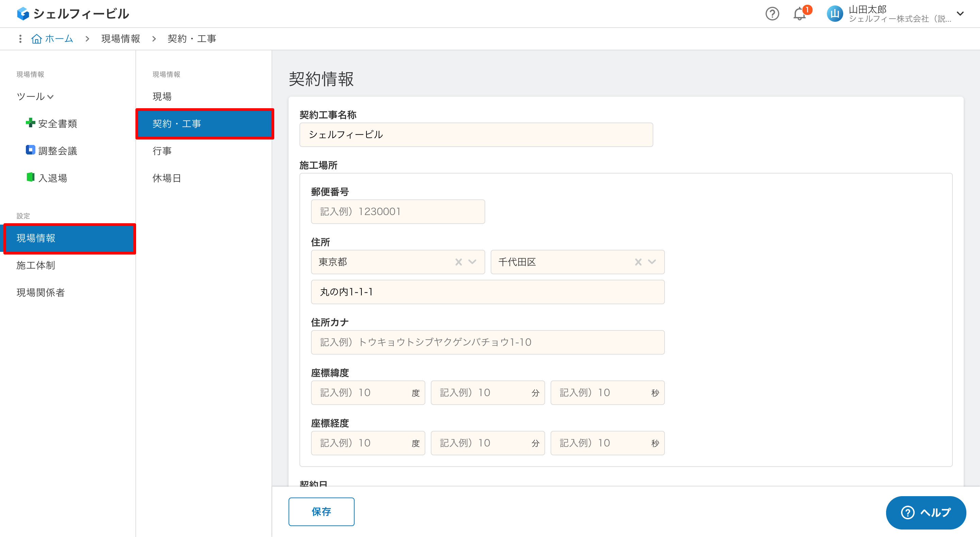The width and height of the screenshot is (980, 537).
Task: Click the green 入退場 icon
Action: pos(30,177)
